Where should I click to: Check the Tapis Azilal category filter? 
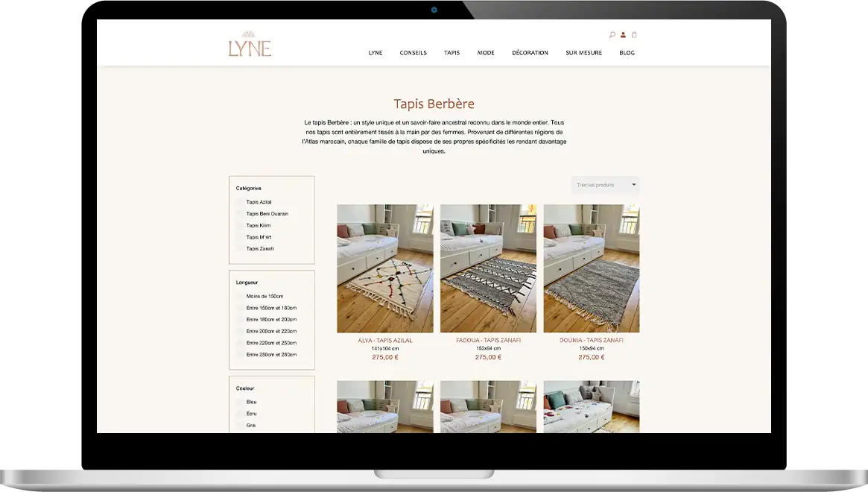[240, 202]
